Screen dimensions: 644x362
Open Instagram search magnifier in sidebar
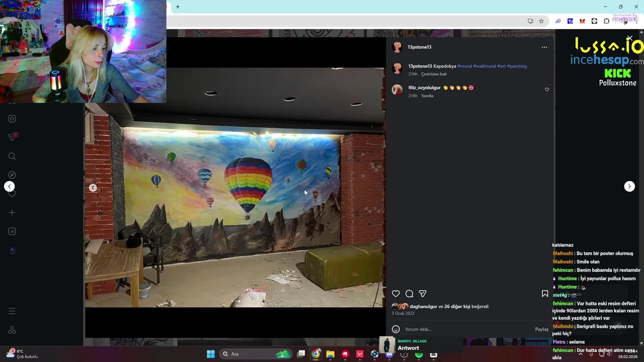point(12,156)
